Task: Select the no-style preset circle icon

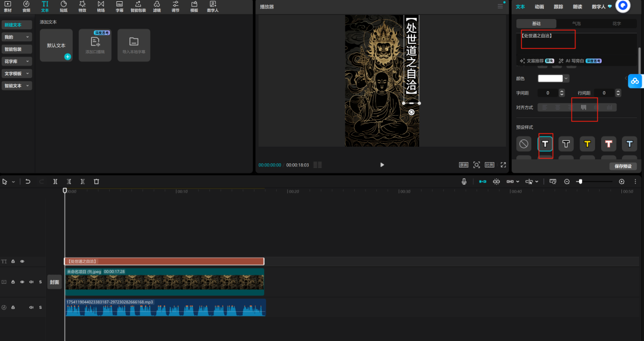Action: (x=524, y=144)
